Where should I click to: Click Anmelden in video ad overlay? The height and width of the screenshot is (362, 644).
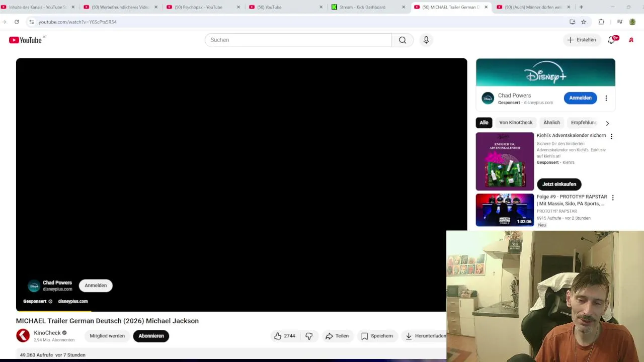click(x=96, y=286)
